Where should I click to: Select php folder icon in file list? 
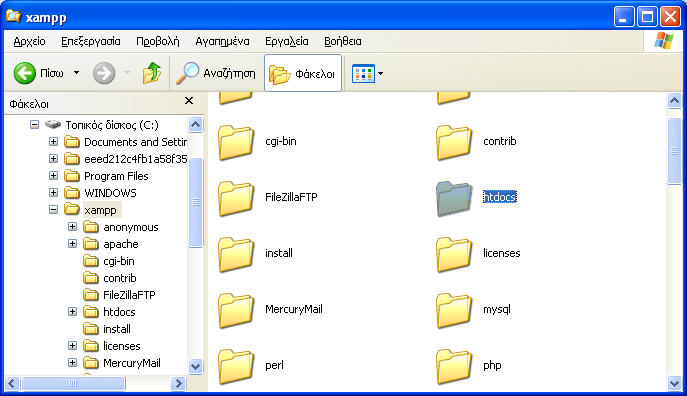[454, 366]
